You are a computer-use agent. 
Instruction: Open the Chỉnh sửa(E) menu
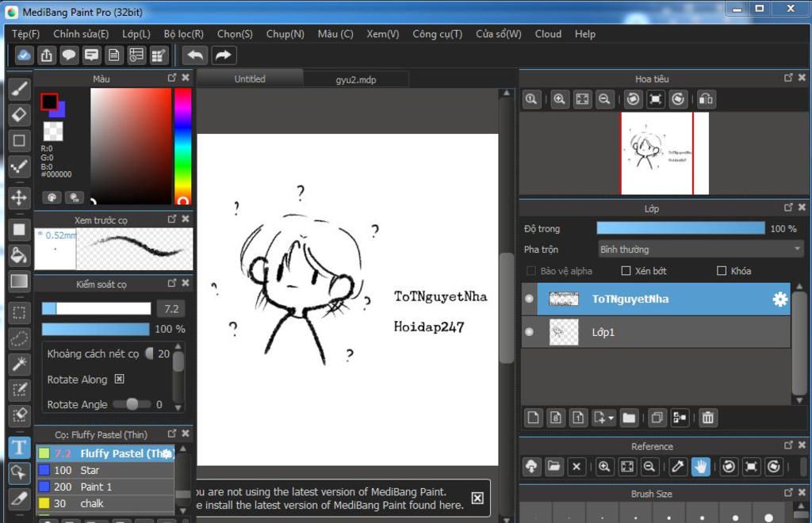(x=81, y=34)
